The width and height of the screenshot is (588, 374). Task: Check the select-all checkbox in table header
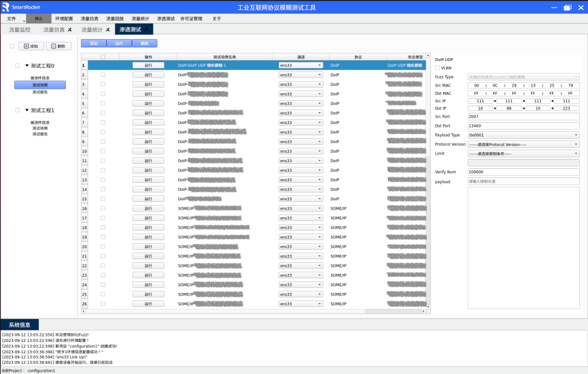click(x=103, y=57)
